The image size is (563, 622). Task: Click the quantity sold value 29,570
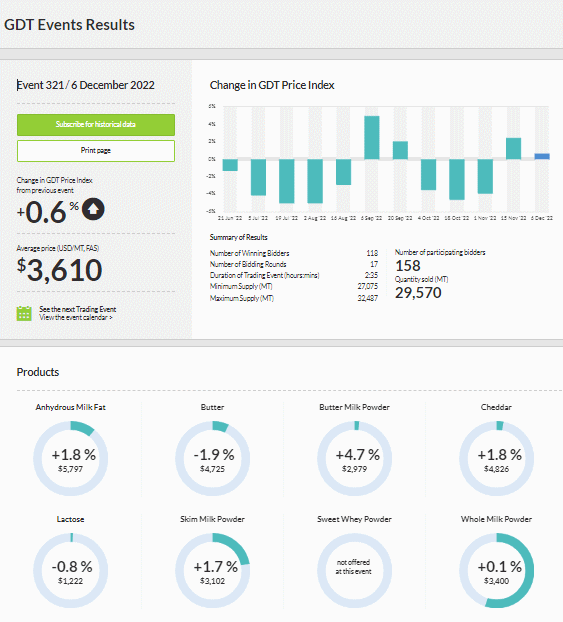coord(418,293)
